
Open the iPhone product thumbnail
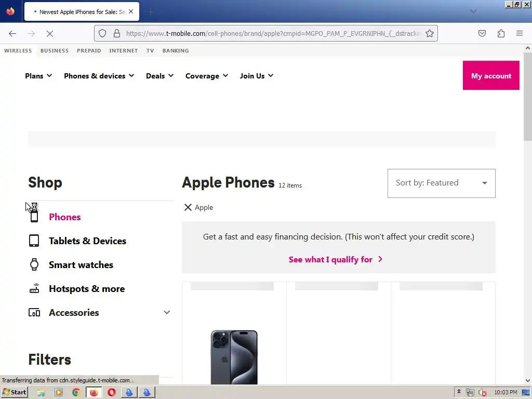[234, 357]
